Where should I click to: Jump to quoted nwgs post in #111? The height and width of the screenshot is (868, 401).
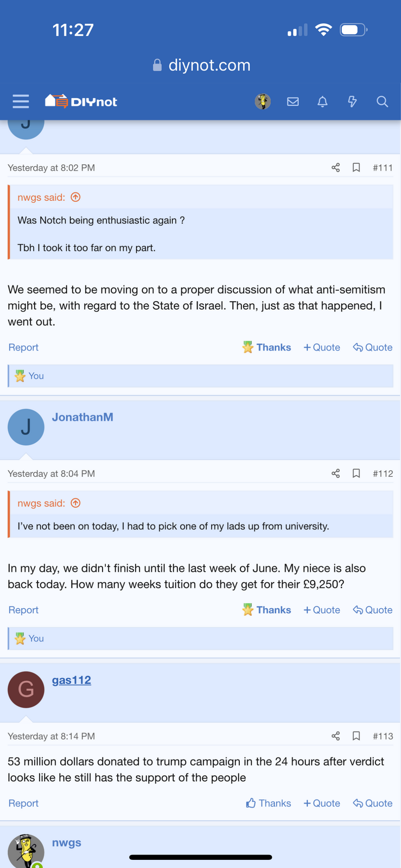pos(75,197)
